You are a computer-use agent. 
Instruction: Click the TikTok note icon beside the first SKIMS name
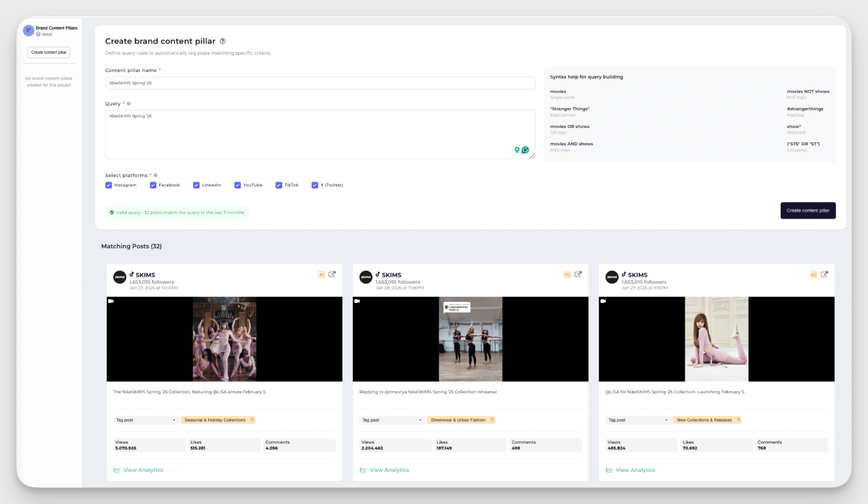tap(132, 274)
